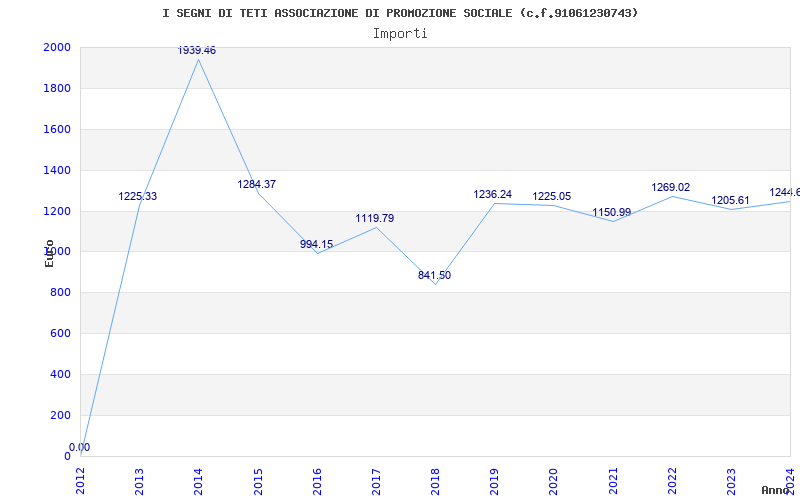Click the 2000 tick on the y-axis
This screenshot has width=800, height=500.
click(x=57, y=47)
